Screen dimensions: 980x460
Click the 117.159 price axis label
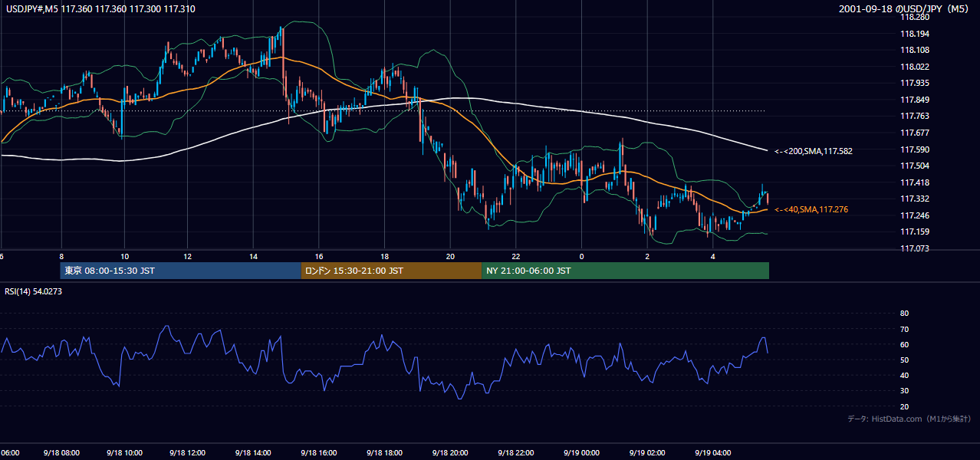tap(914, 232)
